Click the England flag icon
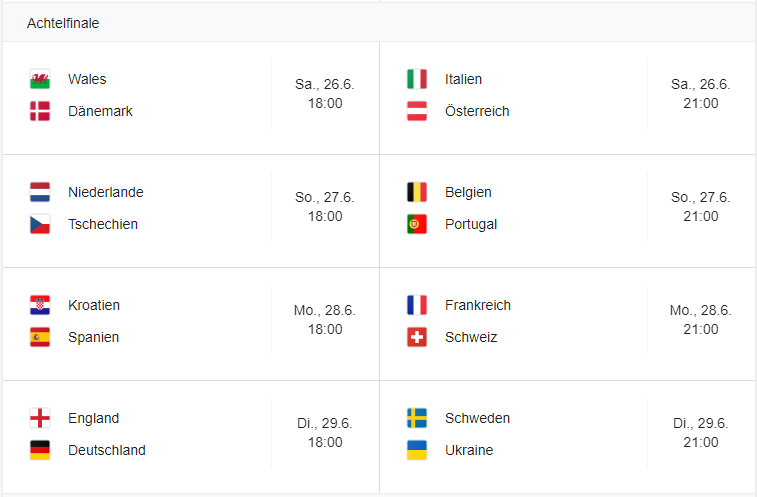The image size is (757, 497). tap(40, 418)
